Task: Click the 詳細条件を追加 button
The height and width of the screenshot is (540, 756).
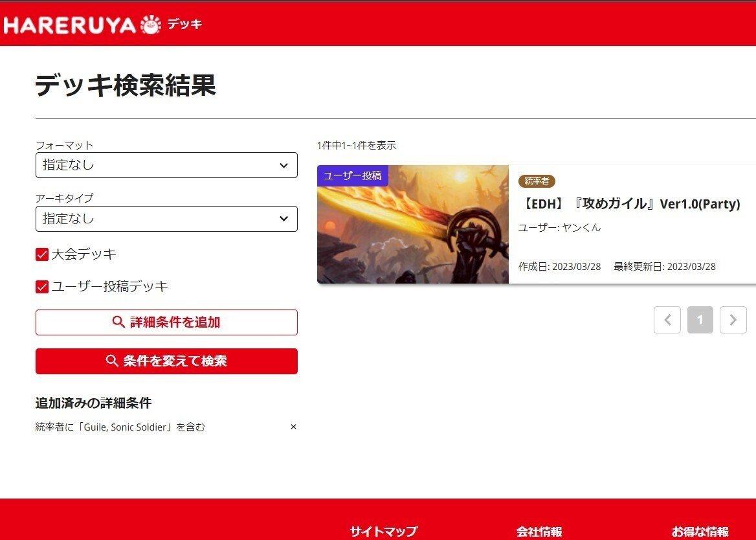Action: (166, 322)
